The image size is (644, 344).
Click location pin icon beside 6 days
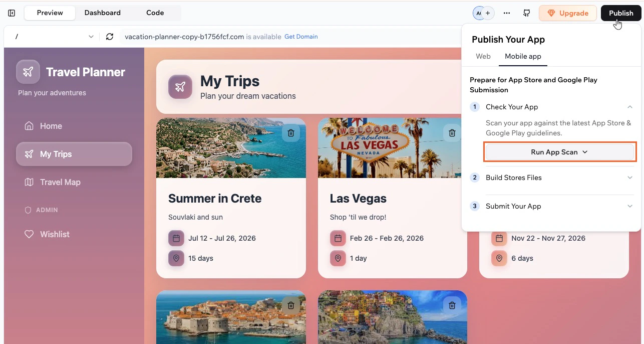pos(499,258)
